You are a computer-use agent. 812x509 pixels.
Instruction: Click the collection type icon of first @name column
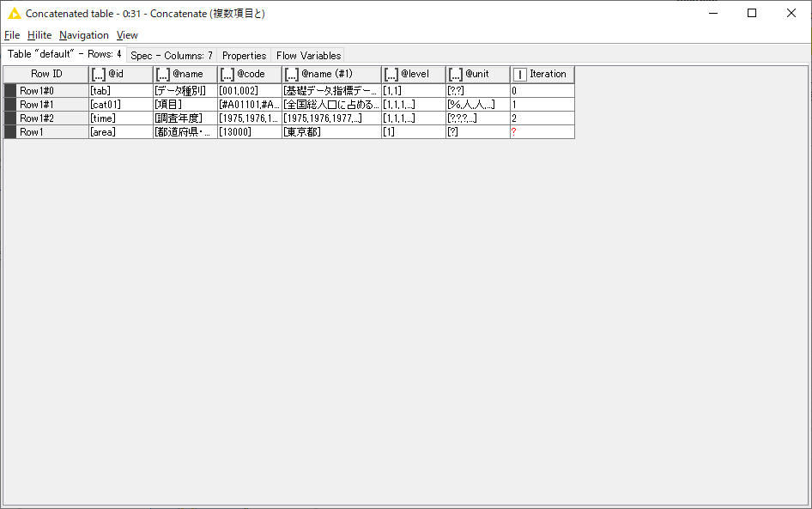coord(162,75)
